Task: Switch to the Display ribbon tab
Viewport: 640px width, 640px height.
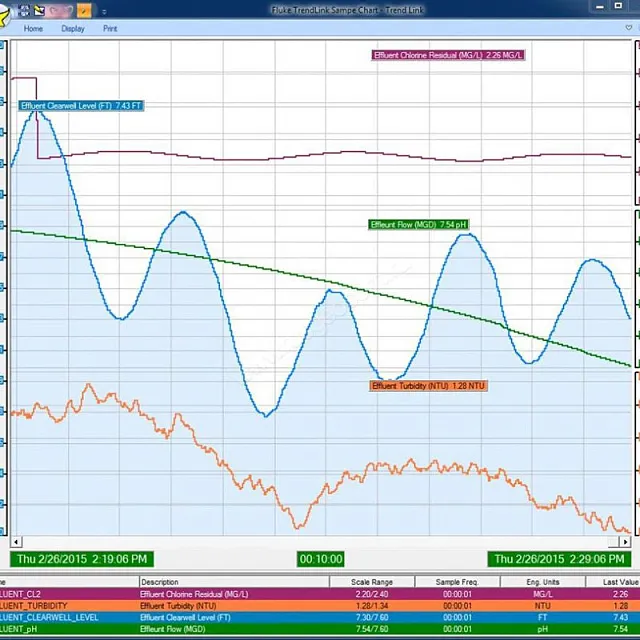Action: (x=73, y=28)
